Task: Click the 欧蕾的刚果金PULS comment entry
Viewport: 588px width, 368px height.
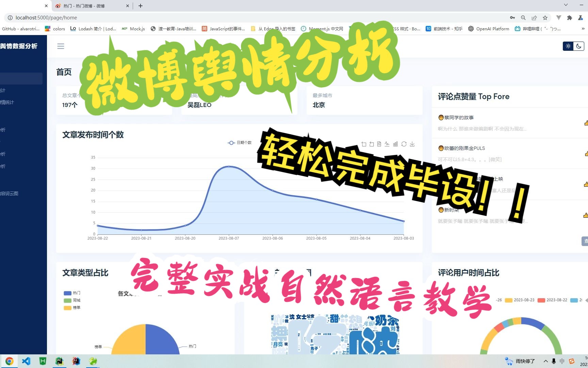Action: point(510,154)
